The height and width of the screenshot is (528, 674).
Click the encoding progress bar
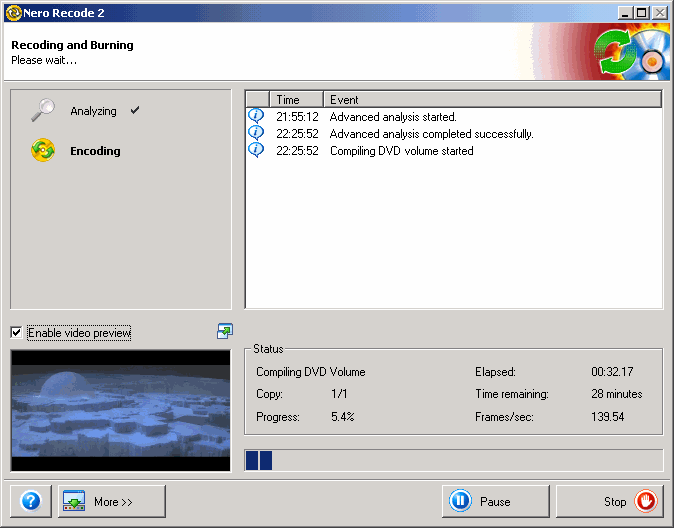click(x=453, y=460)
